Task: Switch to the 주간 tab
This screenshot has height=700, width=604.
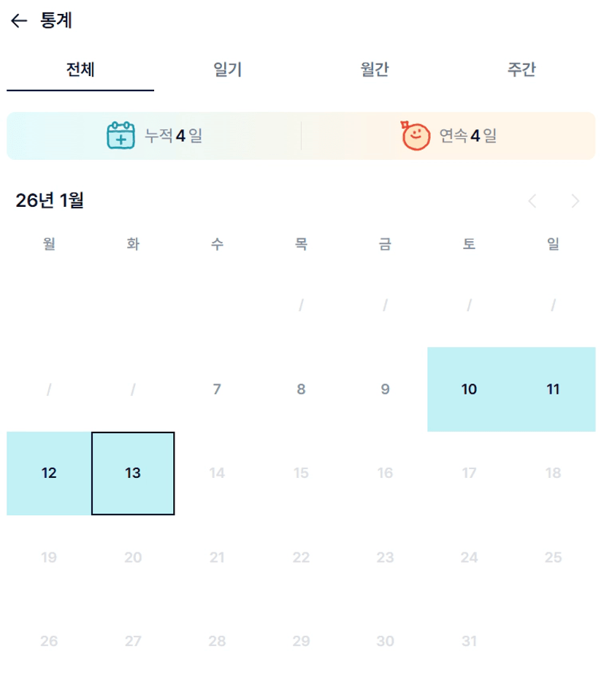Action: (521, 70)
